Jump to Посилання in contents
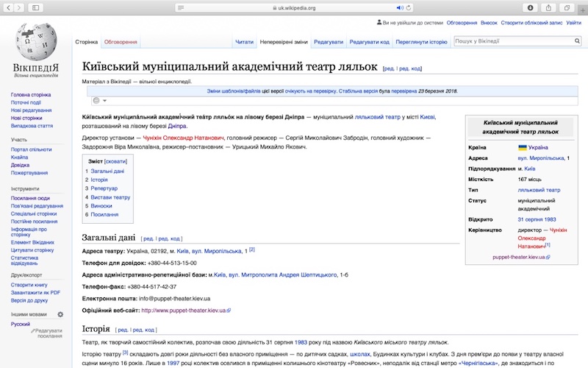588x368 pixels. click(104, 214)
